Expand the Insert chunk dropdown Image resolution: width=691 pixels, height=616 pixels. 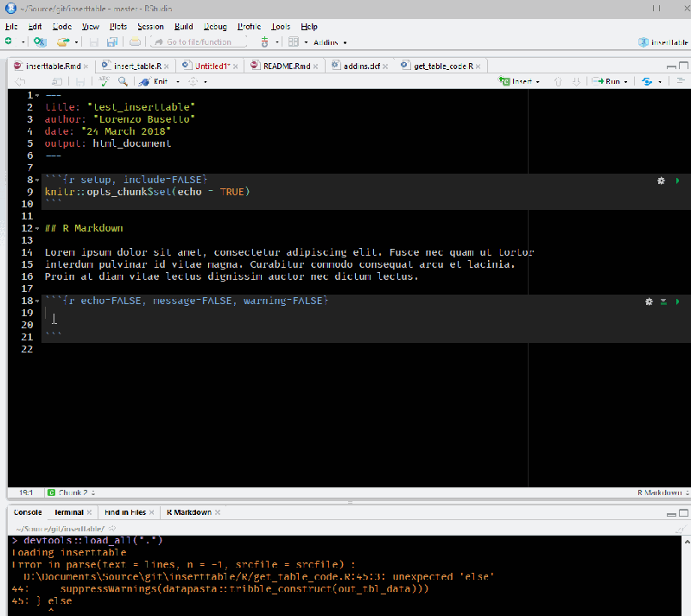coord(538,81)
